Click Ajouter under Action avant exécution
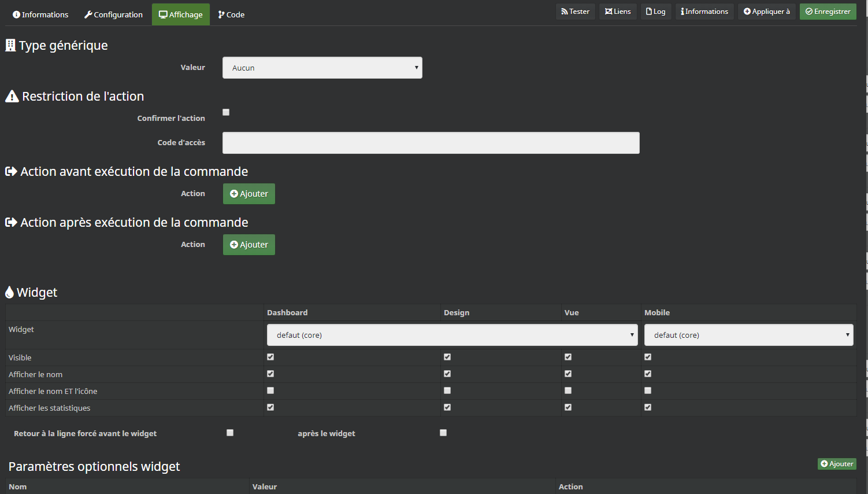The width and height of the screenshot is (868, 494). (249, 194)
